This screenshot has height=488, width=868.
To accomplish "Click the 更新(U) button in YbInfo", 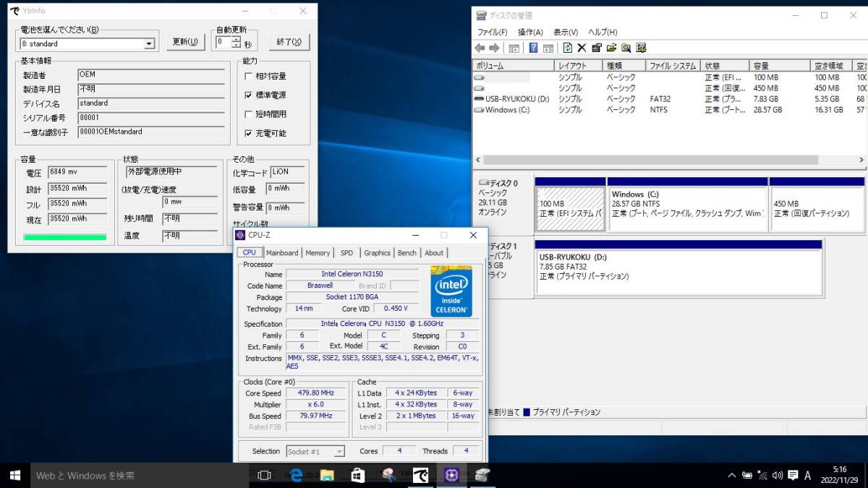I will tap(185, 42).
